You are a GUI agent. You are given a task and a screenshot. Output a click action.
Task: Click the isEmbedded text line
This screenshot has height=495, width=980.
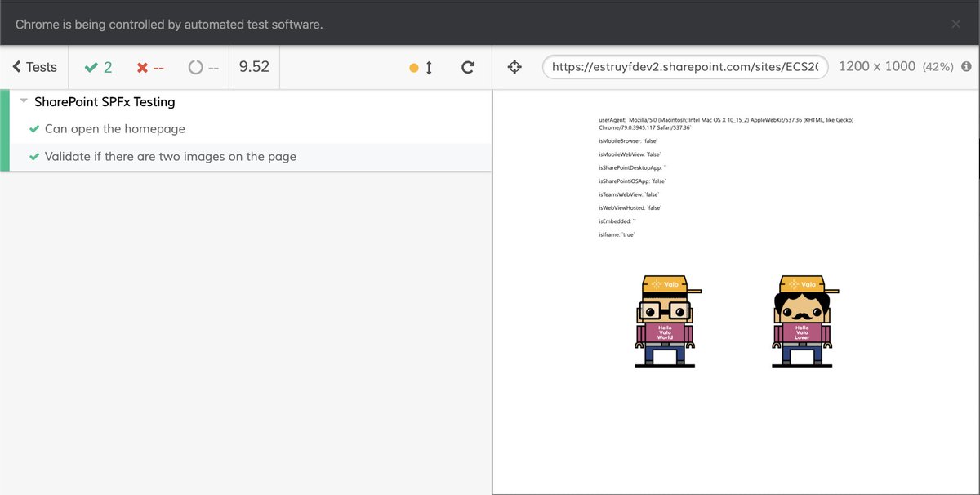pyautogui.click(x=617, y=221)
